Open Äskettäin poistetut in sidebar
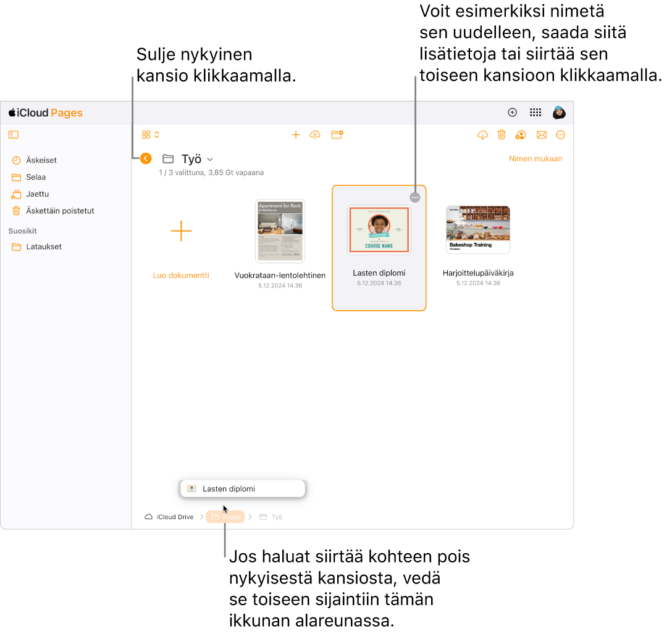Viewport: 672px width, 636px height. pyautogui.click(x=53, y=211)
